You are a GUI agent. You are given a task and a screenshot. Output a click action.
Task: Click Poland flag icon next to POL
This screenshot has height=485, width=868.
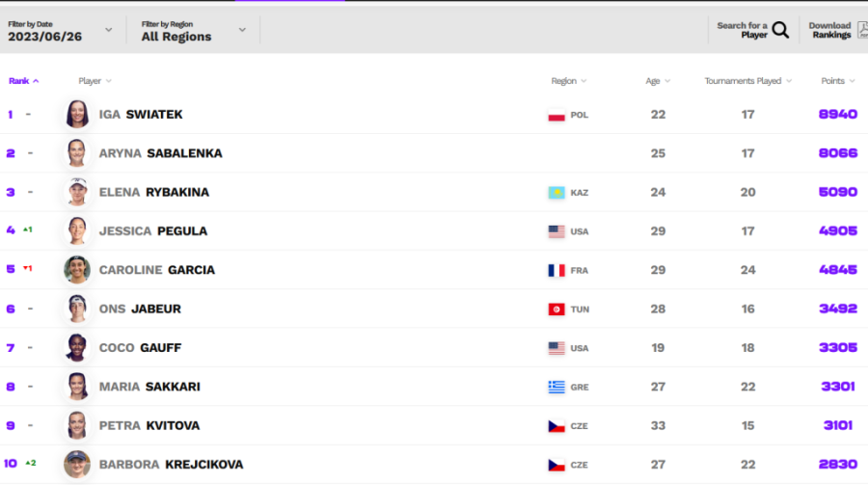(x=556, y=115)
